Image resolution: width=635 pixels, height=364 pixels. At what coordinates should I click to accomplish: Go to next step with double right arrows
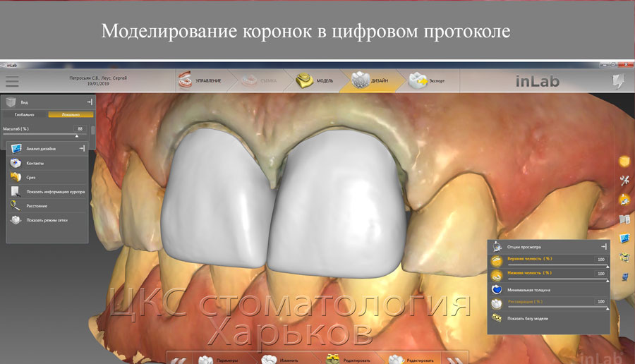click(x=455, y=360)
